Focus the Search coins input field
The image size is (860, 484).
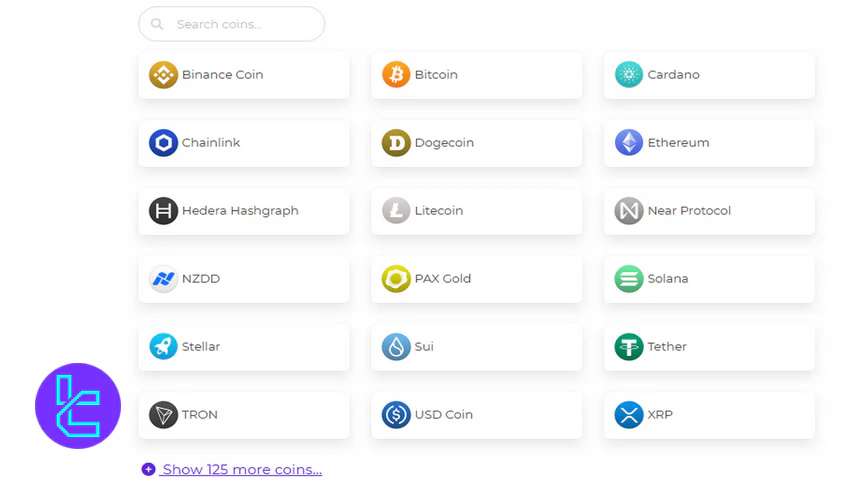[x=231, y=24]
